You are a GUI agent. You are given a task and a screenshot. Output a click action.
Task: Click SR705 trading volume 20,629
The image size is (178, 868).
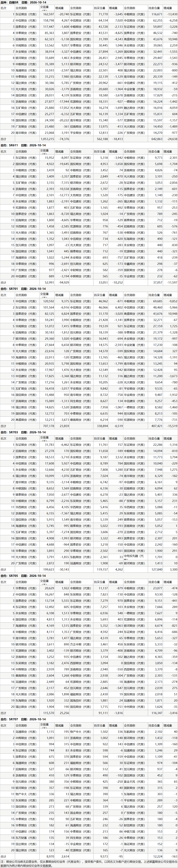pyautogui.click(x=49, y=588)
